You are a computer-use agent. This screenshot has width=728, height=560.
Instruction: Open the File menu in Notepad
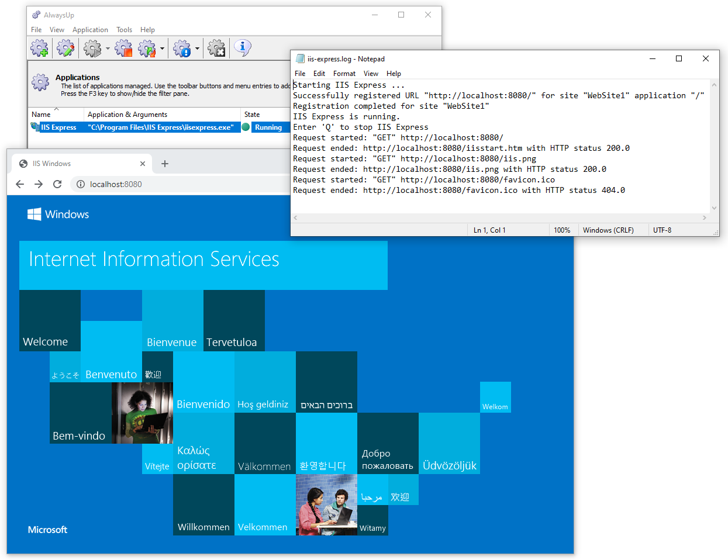(300, 74)
